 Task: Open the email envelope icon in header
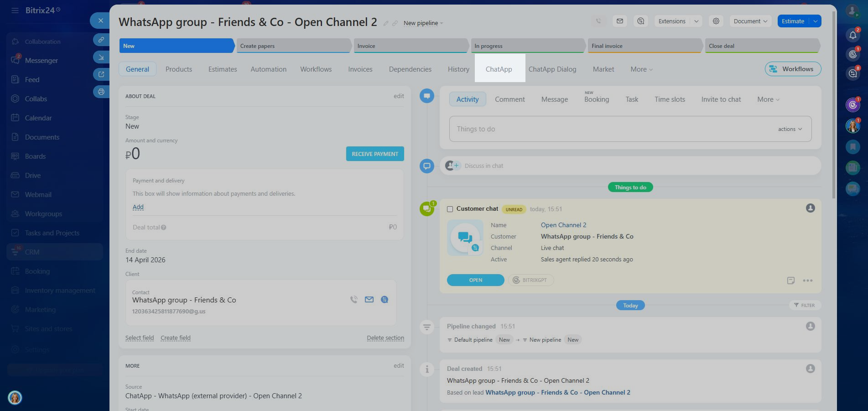[x=619, y=21]
